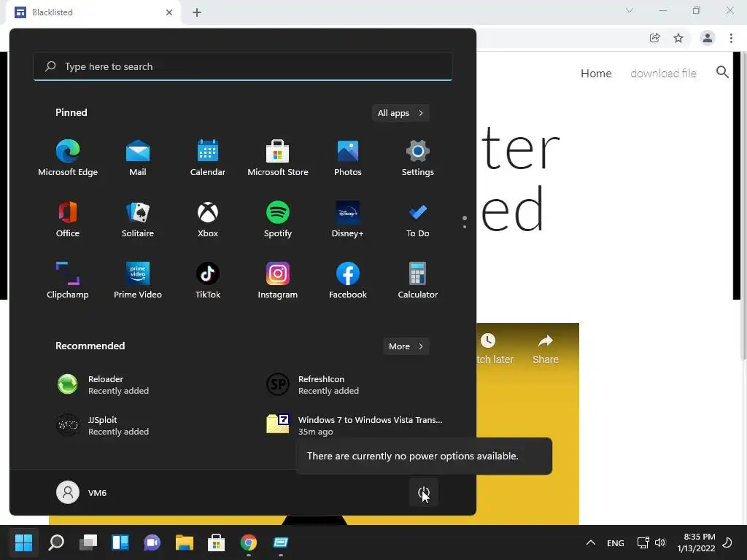Launch Disney+ app
The image size is (747, 560).
348,219
